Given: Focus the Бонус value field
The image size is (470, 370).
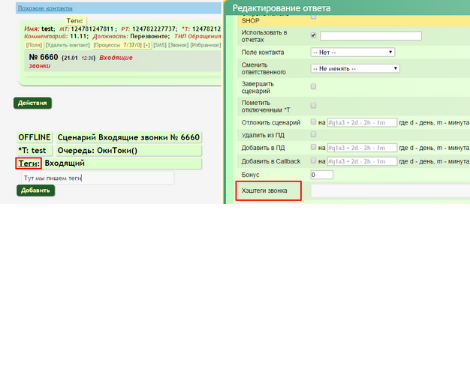Looking at the screenshot, I should (322, 175).
